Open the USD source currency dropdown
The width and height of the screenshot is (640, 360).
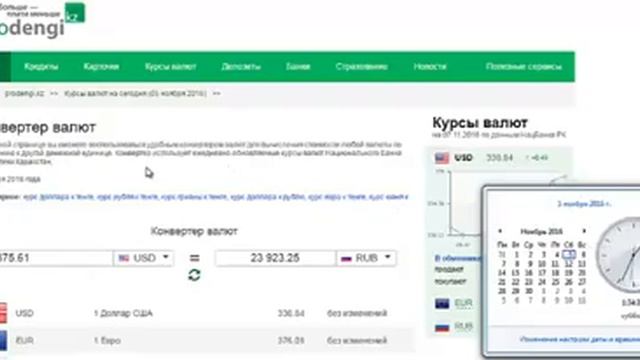[144, 258]
